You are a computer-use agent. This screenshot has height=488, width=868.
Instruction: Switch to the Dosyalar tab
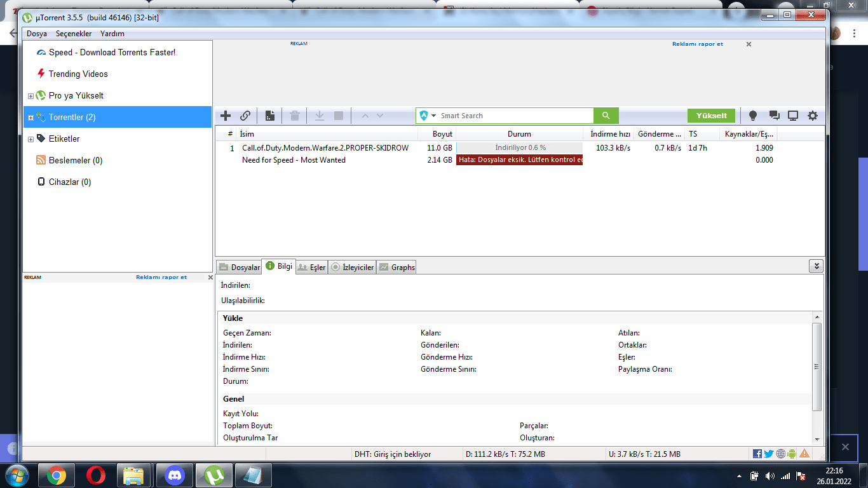pos(239,268)
